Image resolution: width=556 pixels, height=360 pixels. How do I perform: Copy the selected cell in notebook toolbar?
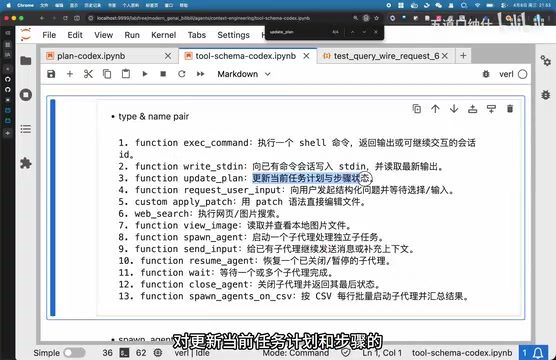click(x=107, y=74)
